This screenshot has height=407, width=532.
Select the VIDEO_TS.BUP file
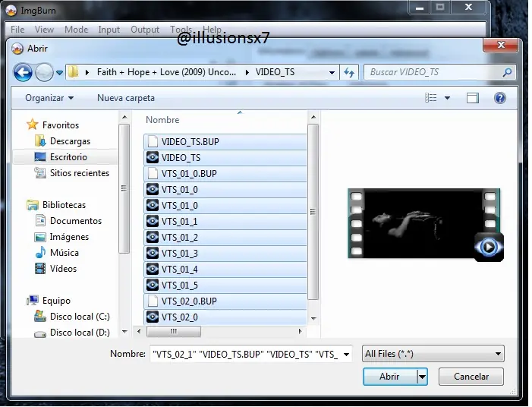225,141
